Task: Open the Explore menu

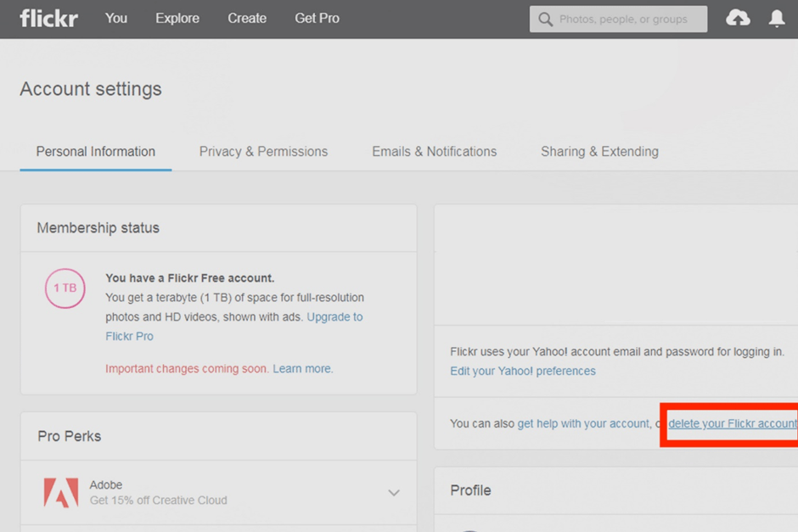Action: [177, 19]
